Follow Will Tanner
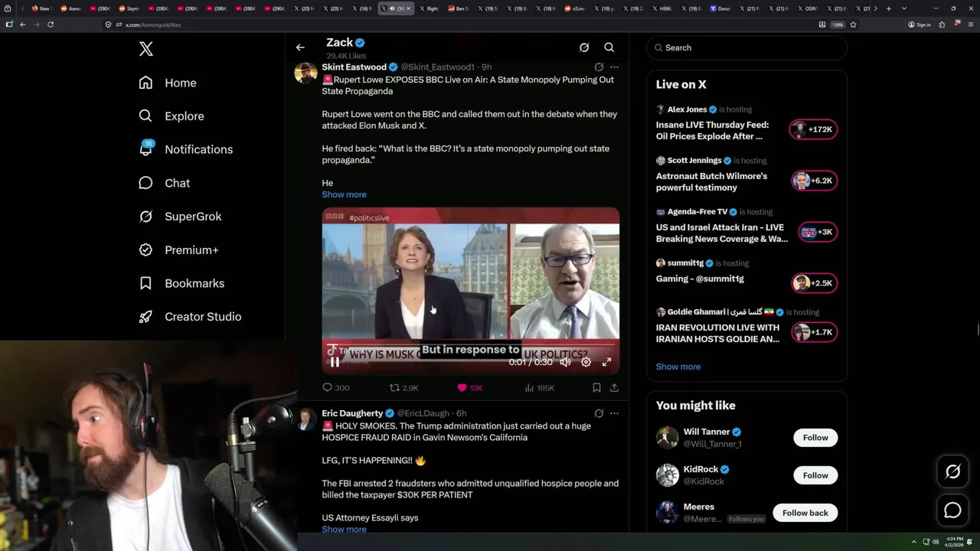This screenshot has height=551, width=980. click(815, 438)
